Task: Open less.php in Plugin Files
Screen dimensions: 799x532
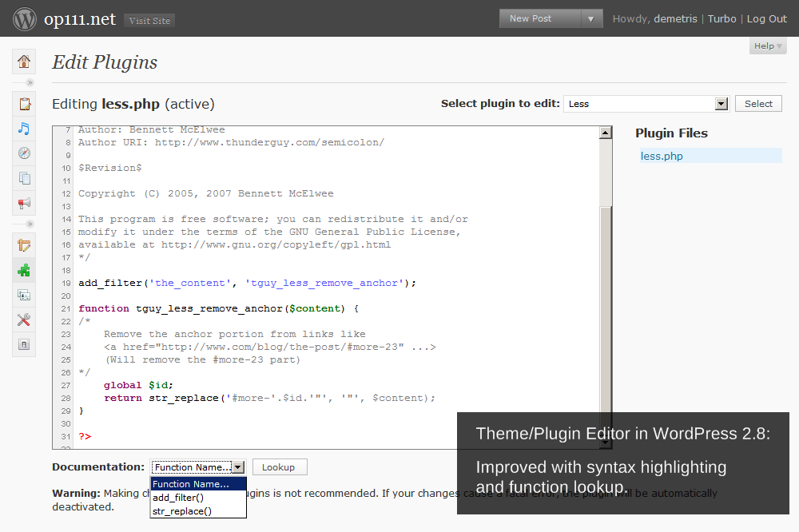Action: 662,156
